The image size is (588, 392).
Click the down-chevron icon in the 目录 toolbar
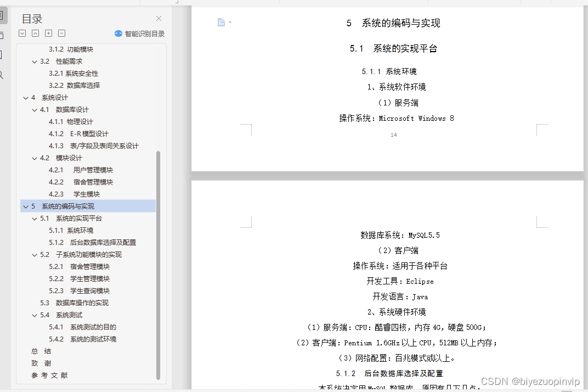22,33
